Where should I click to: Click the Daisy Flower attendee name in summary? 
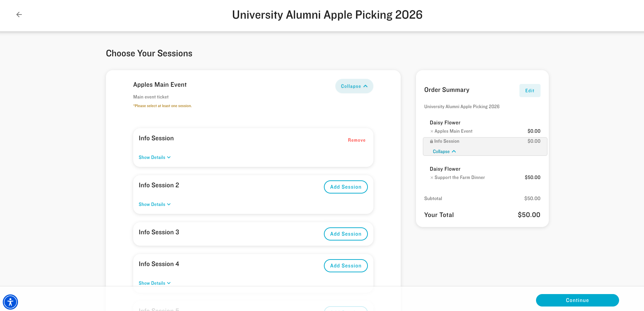445,123
